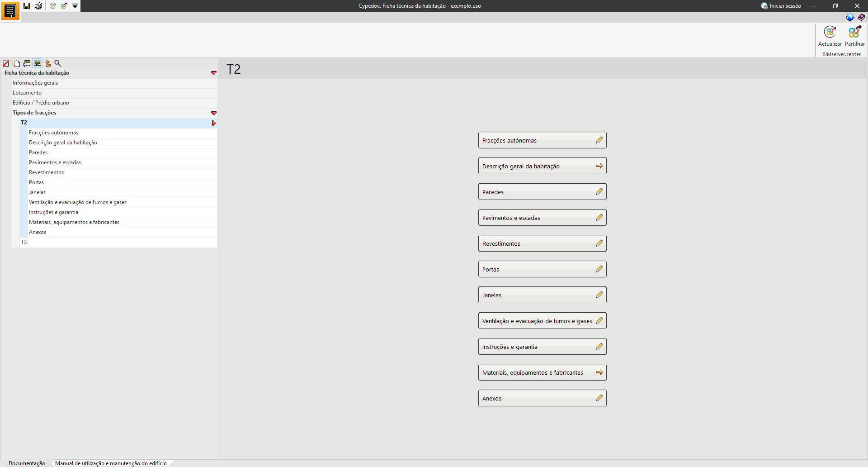This screenshot has width=868, height=467.
Task: Edit Revestimentos via main panel button
Action: (x=542, y=243)
